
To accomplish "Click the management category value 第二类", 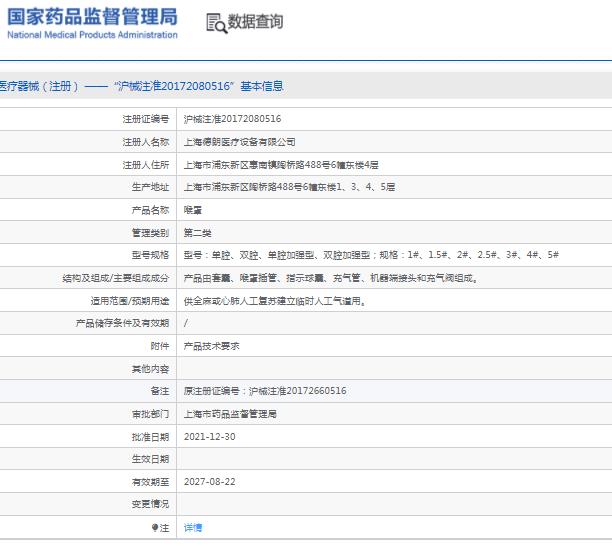I will tap(197, 232).
